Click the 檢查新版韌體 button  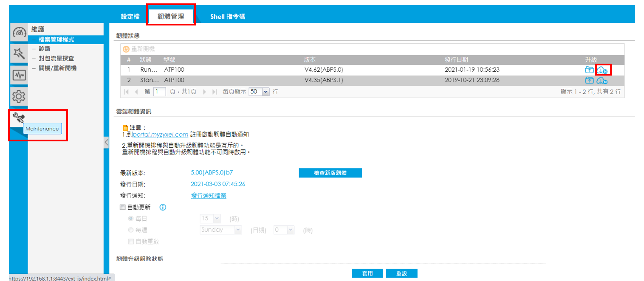click(x=330, y=173)
